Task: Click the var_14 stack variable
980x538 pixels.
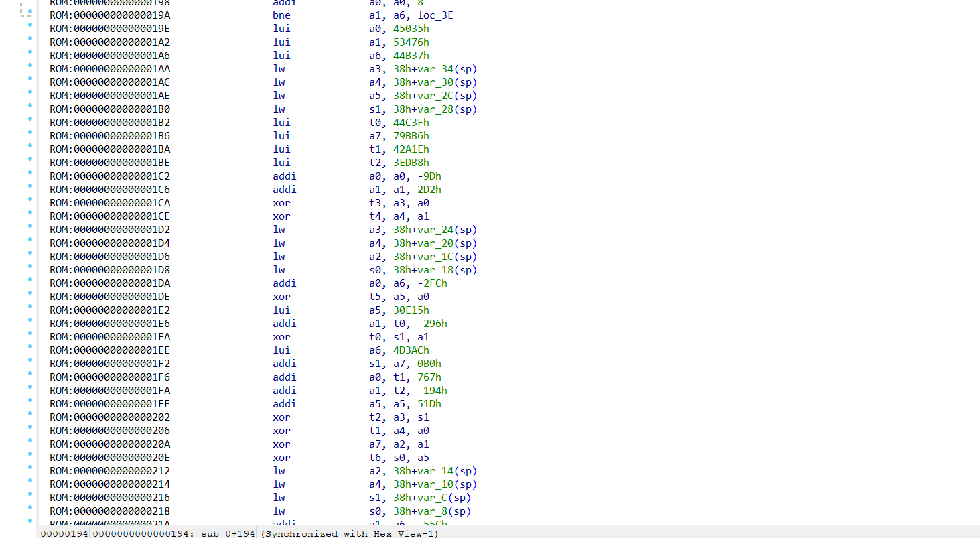Action: (x=435, y=471)
